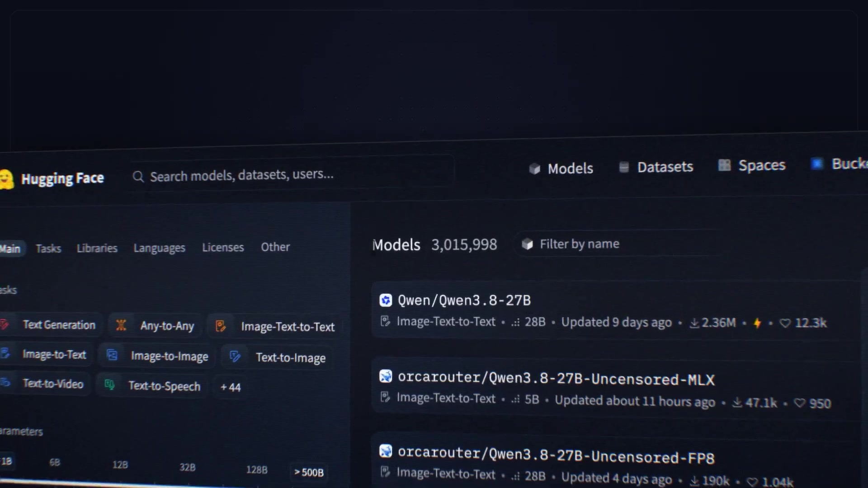This screenshot has width=868, height=488.
Task: Switch to the Tasks filter tab
Action: click(48, 249)
